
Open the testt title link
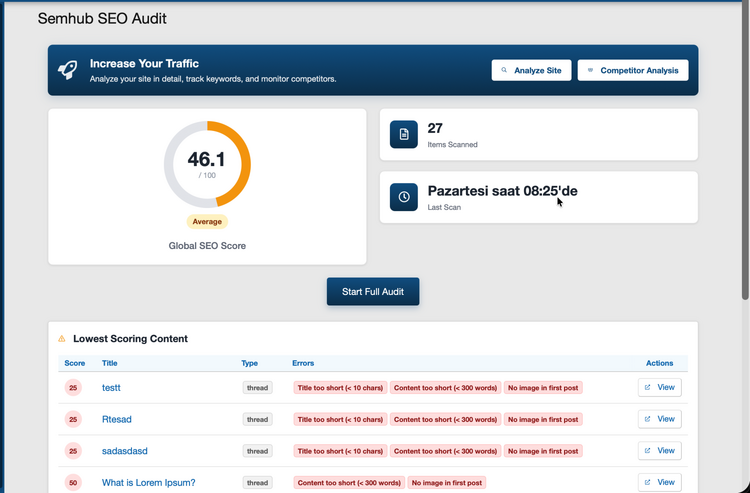pyautogui.click(x=111, y=387)
